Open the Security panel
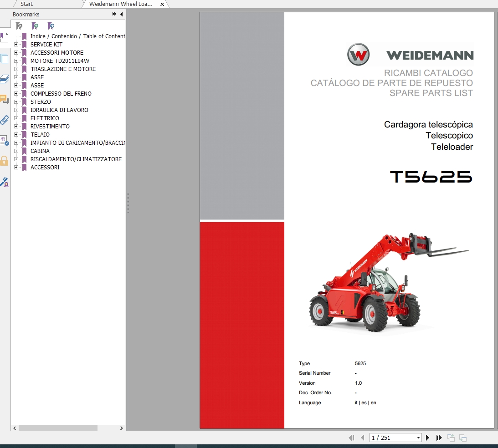Viewport: 498px width, 448px height. click(5, 162)
